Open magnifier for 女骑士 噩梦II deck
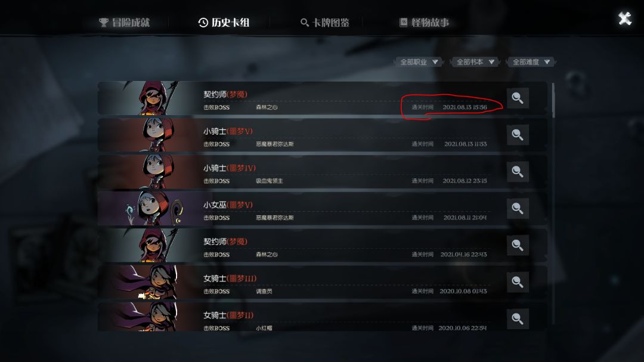644x362 pixels. click(518, 319)
